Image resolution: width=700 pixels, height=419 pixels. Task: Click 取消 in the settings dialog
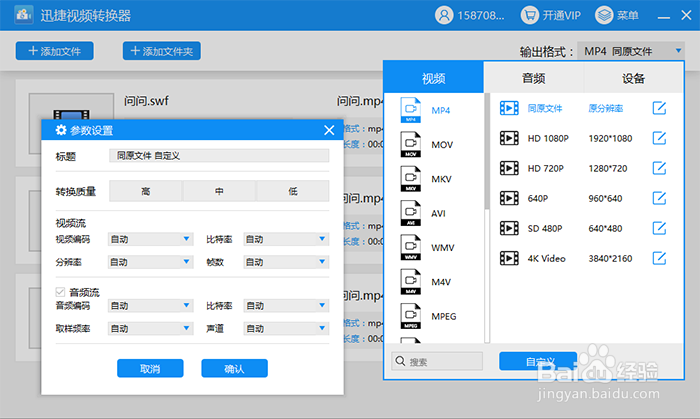tap(150, 369)
